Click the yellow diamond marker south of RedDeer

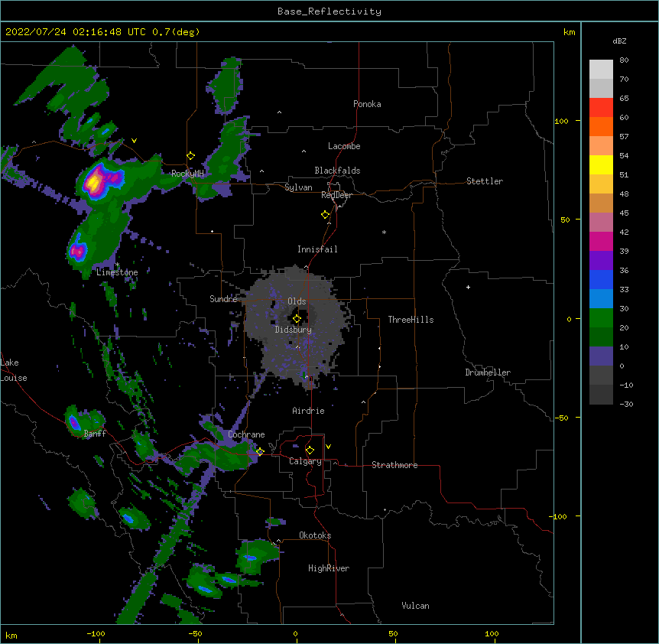(x=326, y=215)
